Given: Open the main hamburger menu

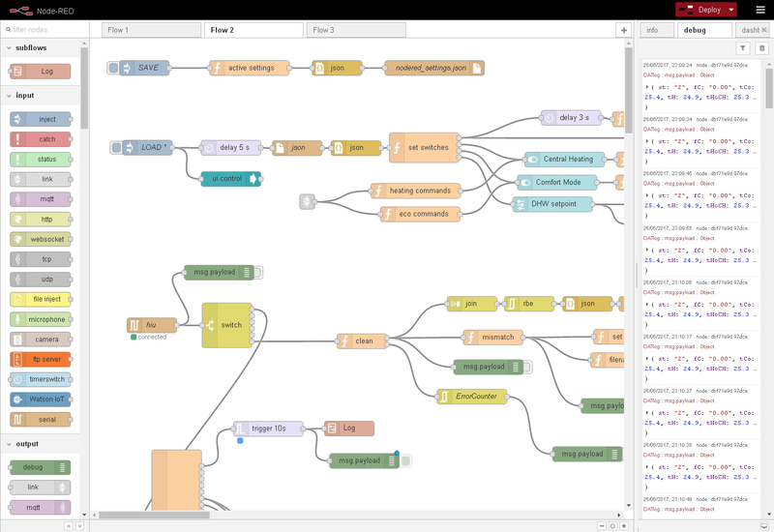Looking at the screenshot, I should tap(760, 10).
